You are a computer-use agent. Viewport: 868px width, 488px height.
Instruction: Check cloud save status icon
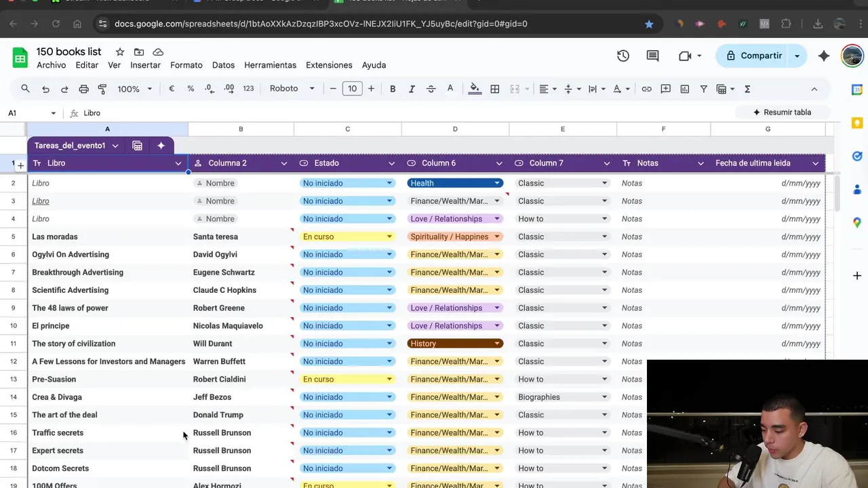pyautogui.click(x=158, y=52)
